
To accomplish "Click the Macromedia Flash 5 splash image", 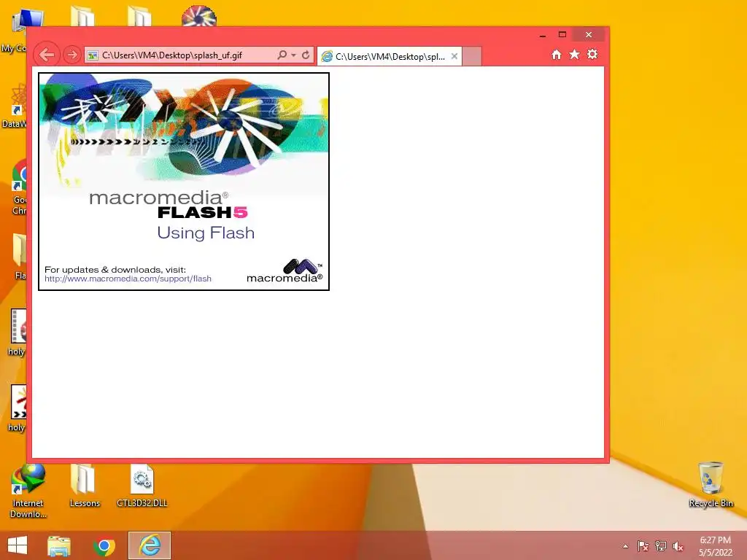I will click(184, 182).
